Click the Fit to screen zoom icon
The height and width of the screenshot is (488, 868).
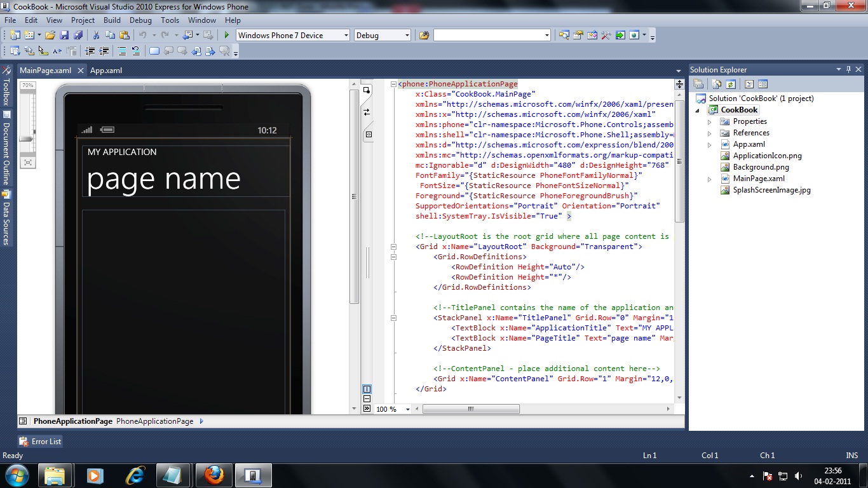[27, 162]
